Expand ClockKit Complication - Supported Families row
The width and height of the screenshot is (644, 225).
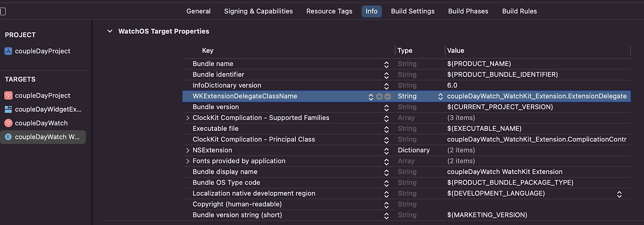click(x=188, y=118)
